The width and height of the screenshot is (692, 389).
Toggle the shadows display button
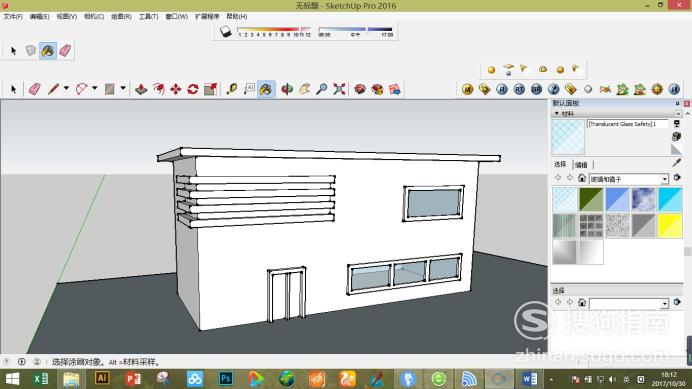[226, 32]
